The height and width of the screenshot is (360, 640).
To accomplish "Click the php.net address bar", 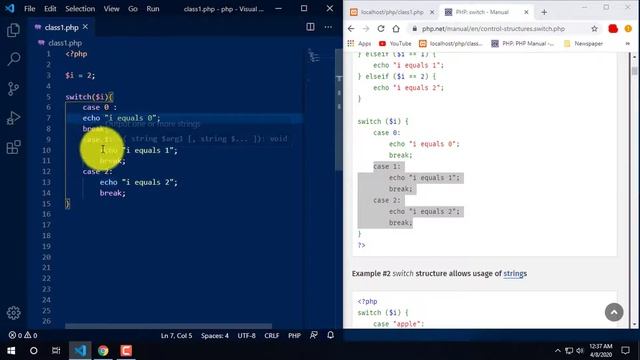I will pos(493,29).
